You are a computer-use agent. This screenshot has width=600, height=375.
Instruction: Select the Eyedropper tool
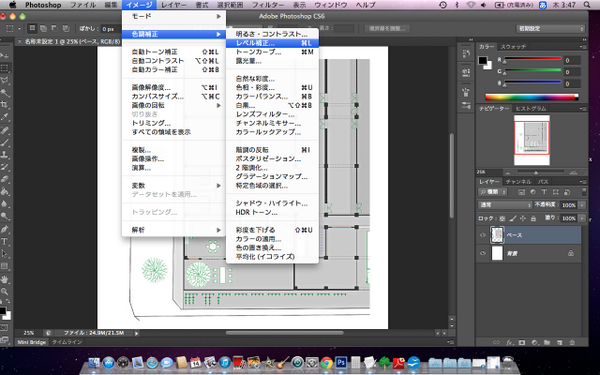click(5, 117)
